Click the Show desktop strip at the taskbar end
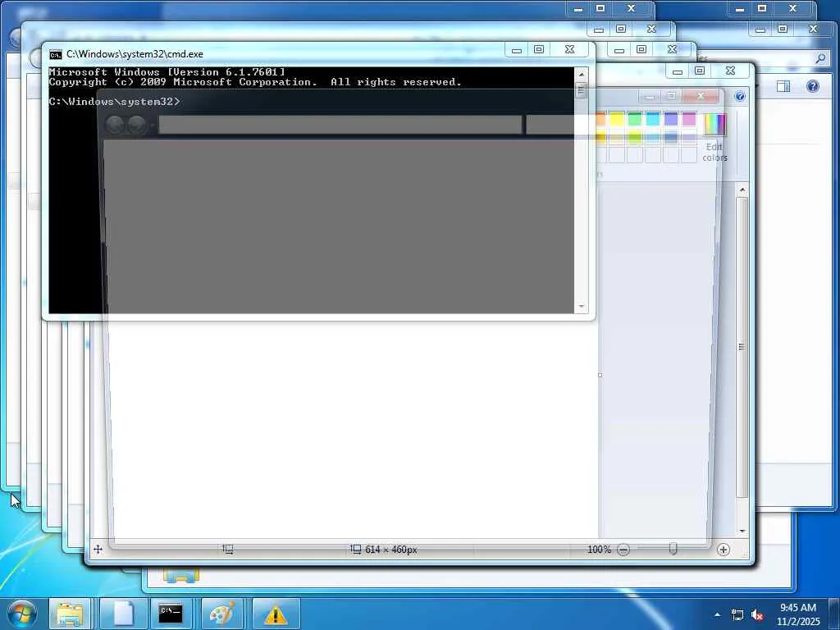The image size is (840, 630). click(833, 614)
